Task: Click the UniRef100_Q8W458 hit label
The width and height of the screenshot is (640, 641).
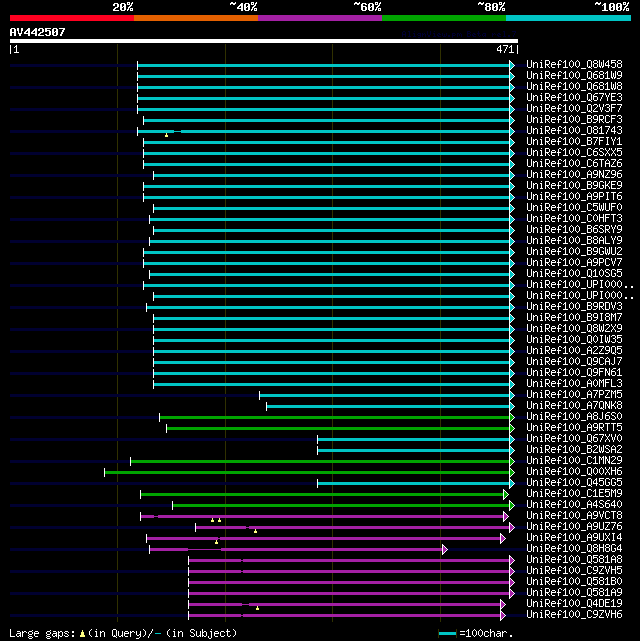Action: [x=574, y=65]
